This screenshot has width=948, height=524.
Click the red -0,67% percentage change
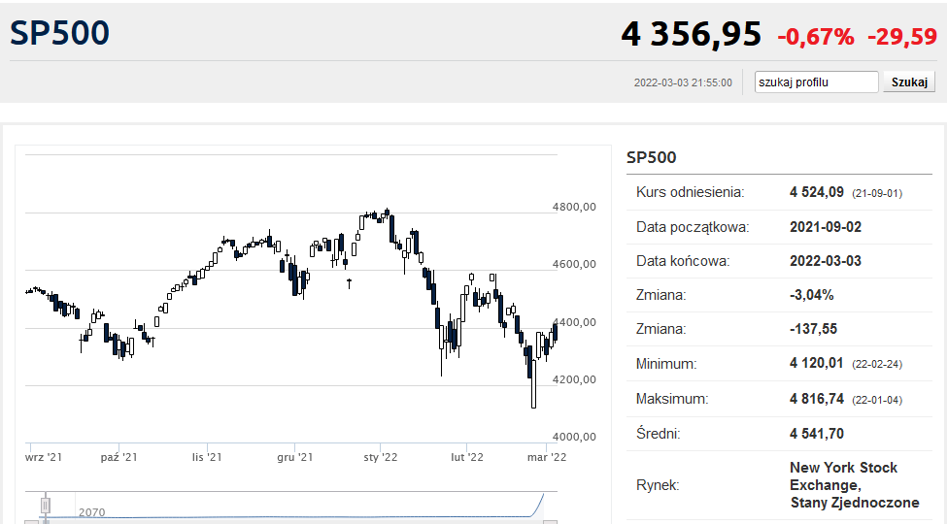tap(815, 37)
